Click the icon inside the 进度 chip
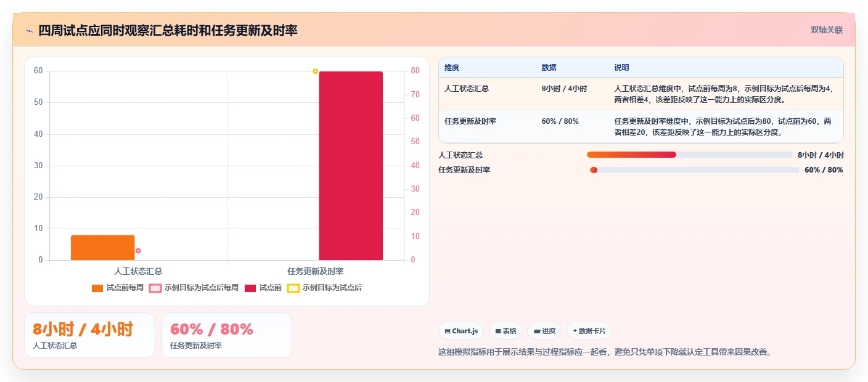This screenshot has width=868, height=382. (x=536, y=331)
